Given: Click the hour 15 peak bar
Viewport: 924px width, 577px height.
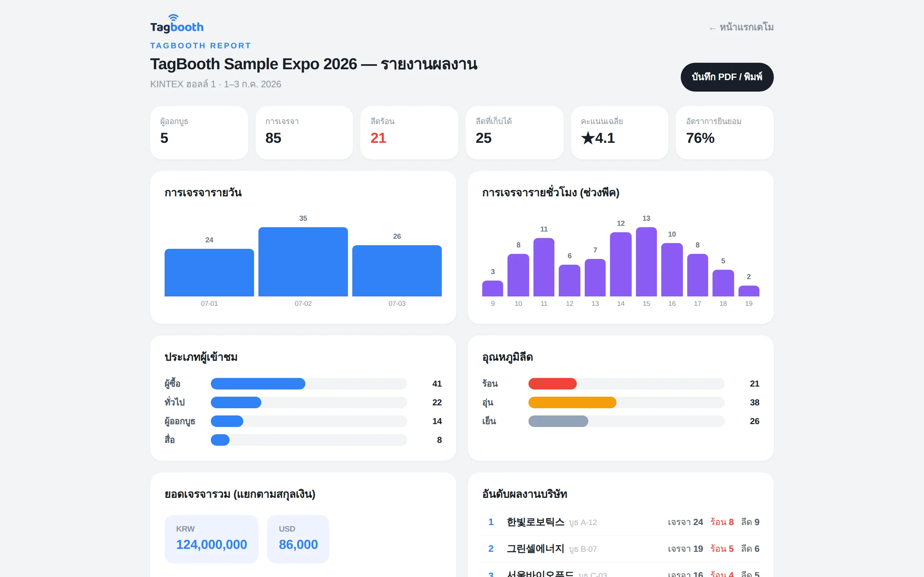Looking at the screenshot, I should 646,262.
